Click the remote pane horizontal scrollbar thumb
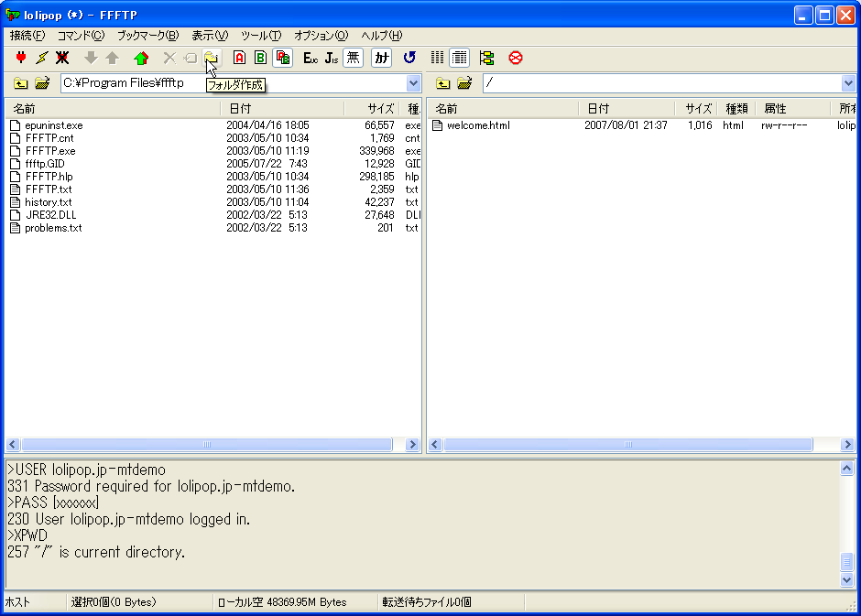The height and width of the screenshot is (616, 861). (628, 444)
